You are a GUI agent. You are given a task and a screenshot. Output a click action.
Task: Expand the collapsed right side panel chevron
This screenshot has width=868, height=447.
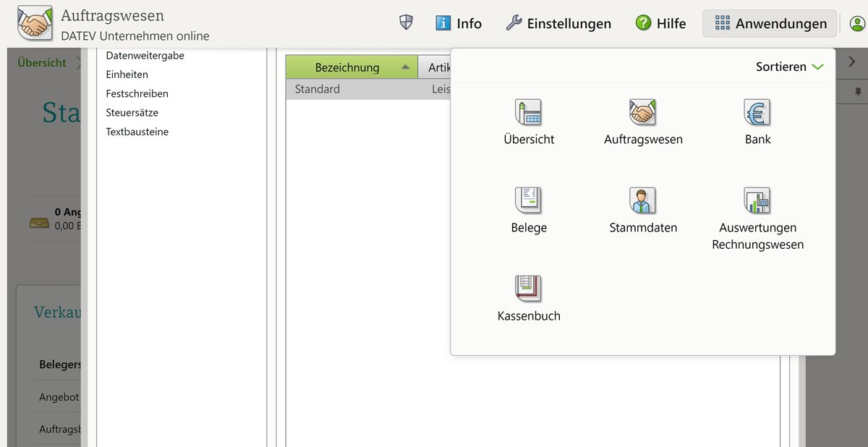(851, 62)
